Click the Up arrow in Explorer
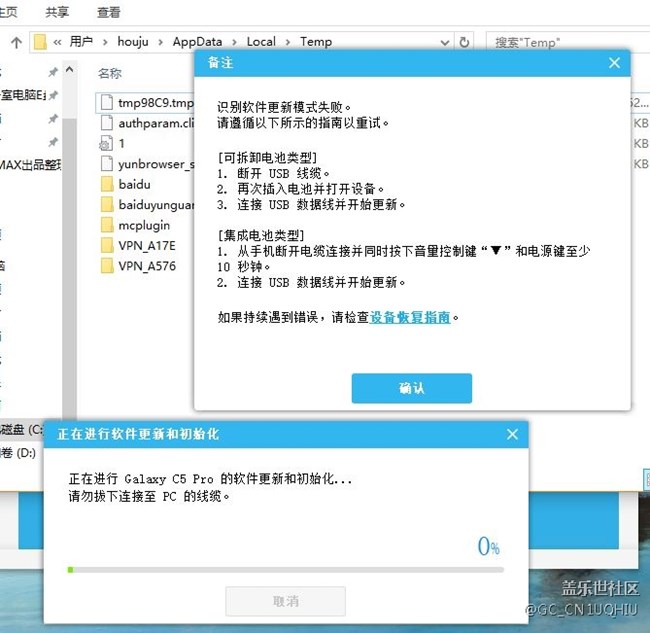Image resolution: width=650 pixels, height=633 pixels. [16, 42]
